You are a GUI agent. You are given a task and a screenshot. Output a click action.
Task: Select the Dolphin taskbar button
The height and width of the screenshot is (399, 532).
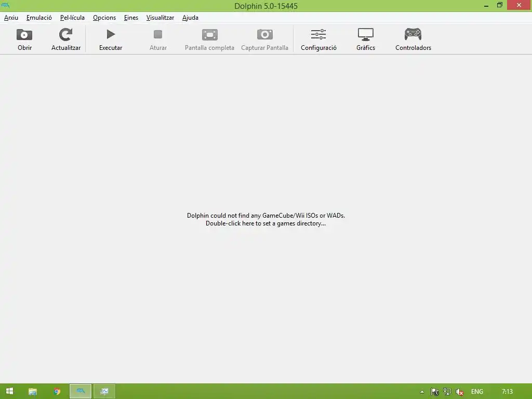click(81, 391)
